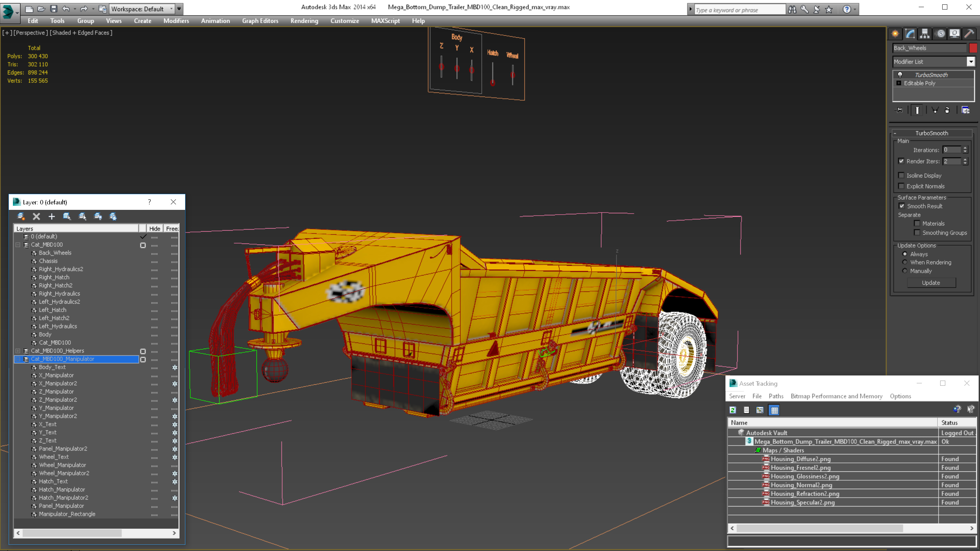Refresh the Asset Tracking list
The image size is (980, 551).
[733, 410]
